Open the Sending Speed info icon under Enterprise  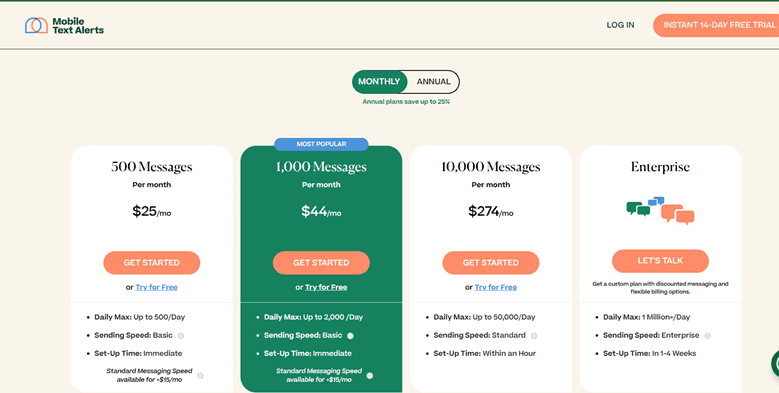[707, 336]
